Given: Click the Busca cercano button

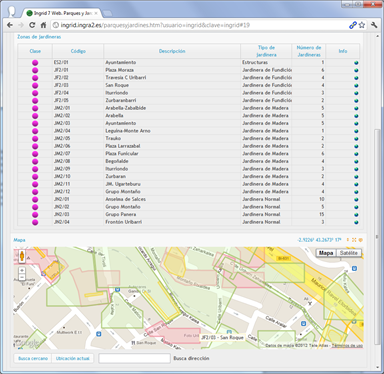Looking at the screenshot, I should click(x=33, y=359).
